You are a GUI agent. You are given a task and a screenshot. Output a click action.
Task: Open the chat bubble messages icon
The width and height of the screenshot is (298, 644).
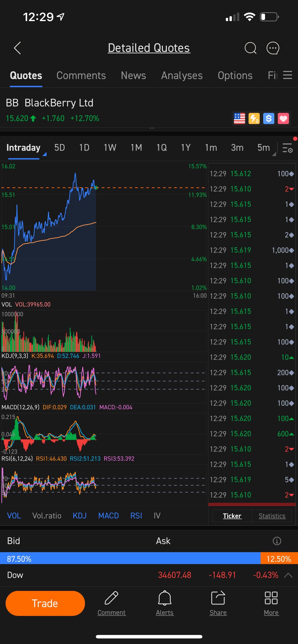pos(273,48)
